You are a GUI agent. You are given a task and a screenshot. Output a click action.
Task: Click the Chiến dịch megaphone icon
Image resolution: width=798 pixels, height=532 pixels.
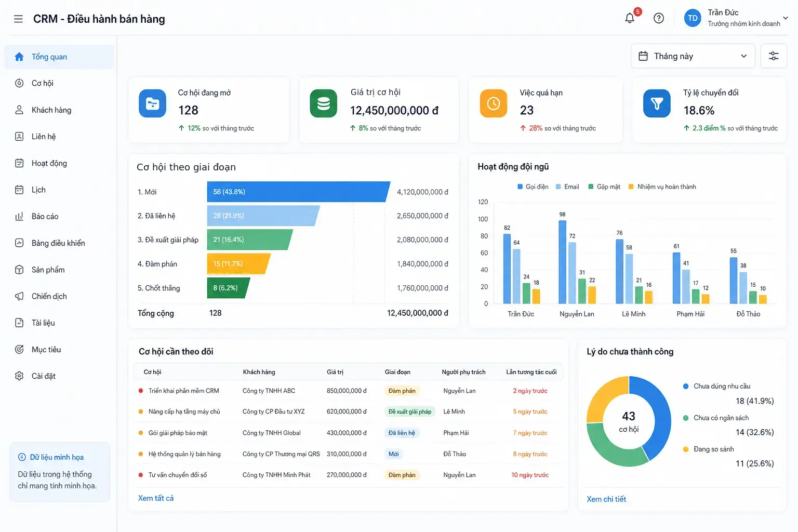point(19,296)
